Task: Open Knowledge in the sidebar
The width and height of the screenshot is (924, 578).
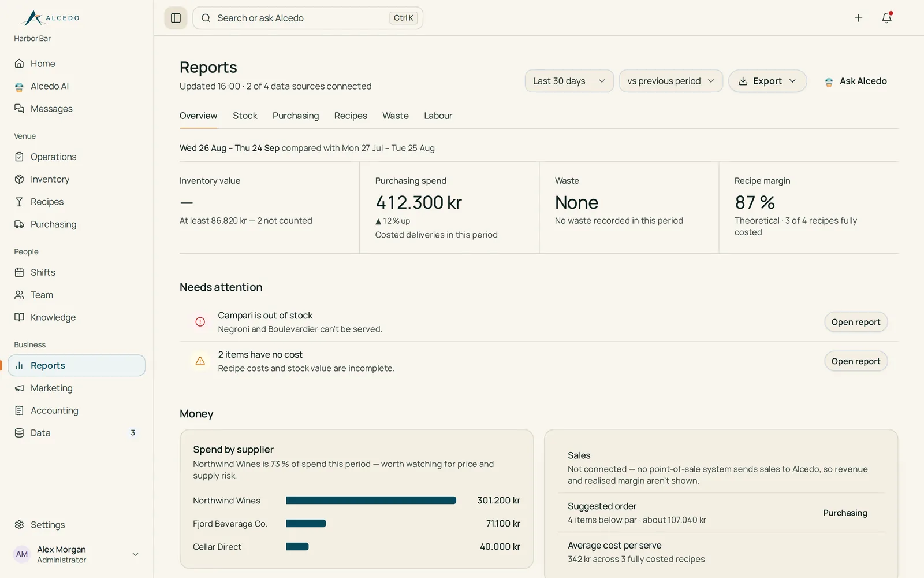Action: click(x=76, y=317)
